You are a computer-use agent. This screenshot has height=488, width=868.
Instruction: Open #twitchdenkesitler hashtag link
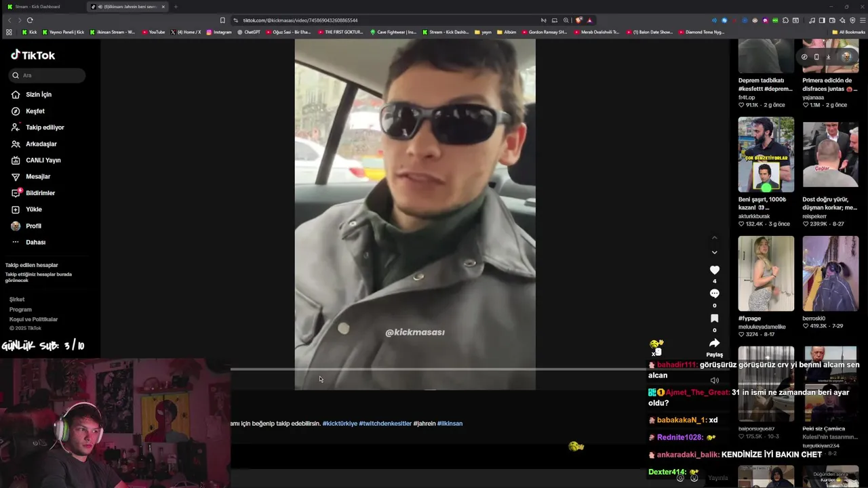pyautogui.click(x=385, y=424)
